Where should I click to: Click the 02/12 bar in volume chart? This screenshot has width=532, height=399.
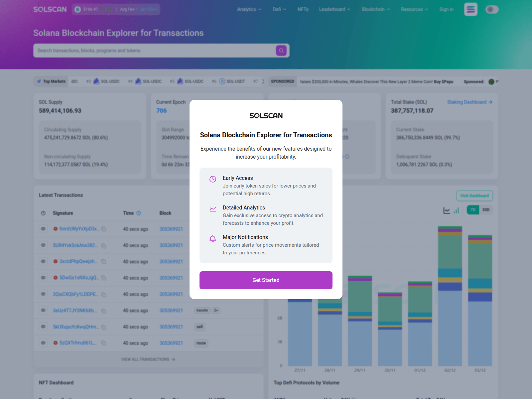450,296
